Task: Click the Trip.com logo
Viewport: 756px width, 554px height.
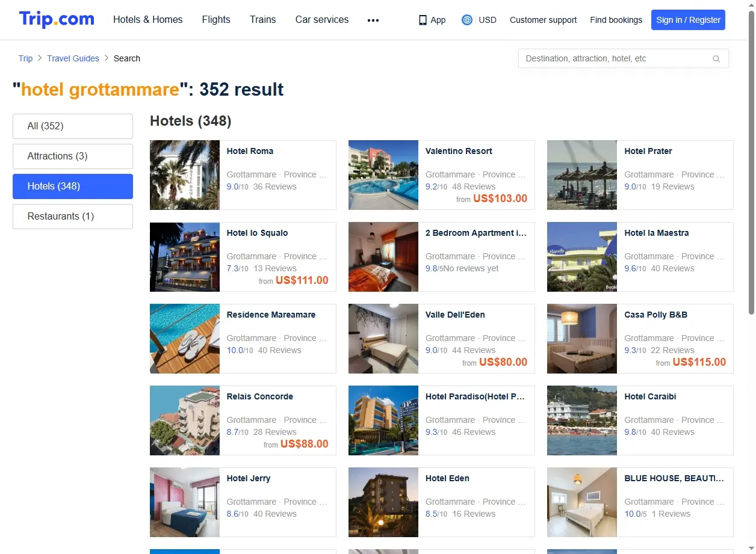Action: [x=57, y=19]
